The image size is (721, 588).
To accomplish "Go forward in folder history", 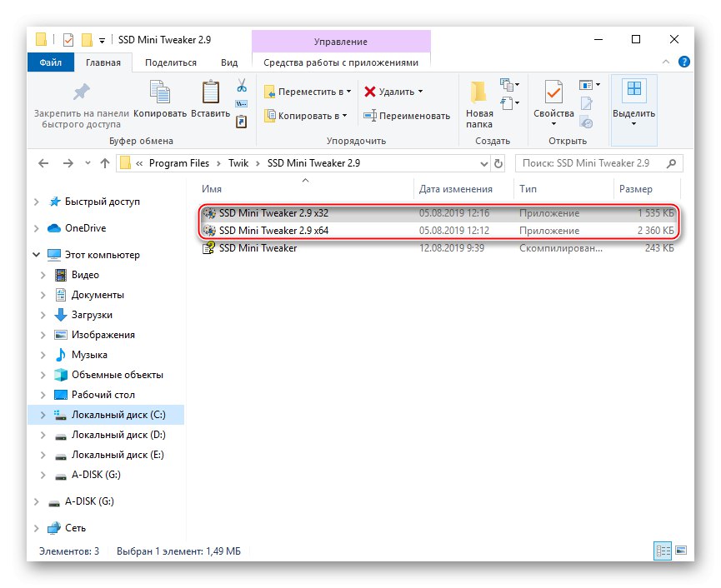I will coord(68,163).
